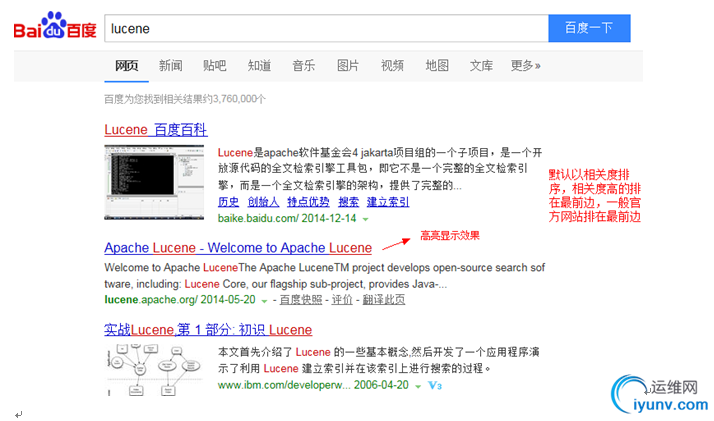Open the Lucene_百度百科 result title
714x421 pixels.
(x=156, y=130)
